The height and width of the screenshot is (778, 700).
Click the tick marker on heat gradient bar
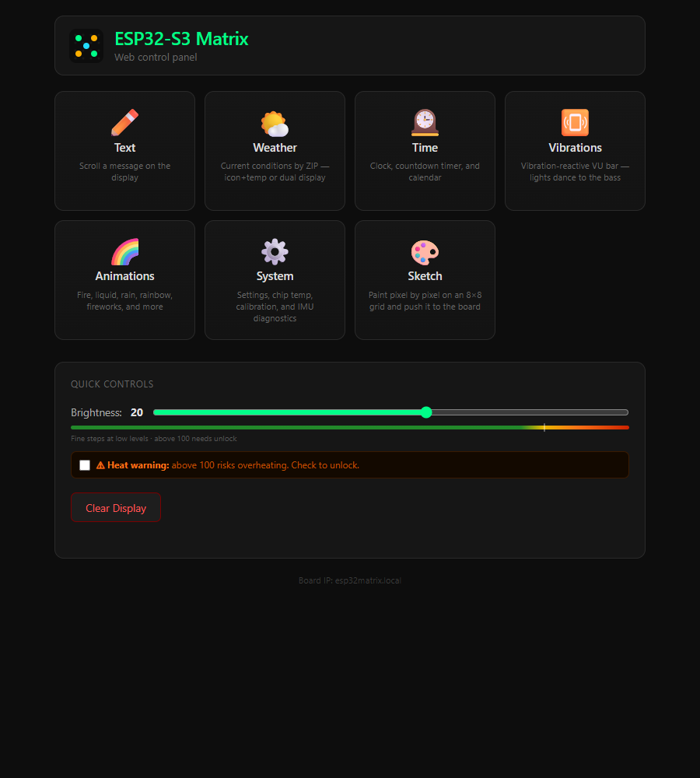[x=544, y=427]
